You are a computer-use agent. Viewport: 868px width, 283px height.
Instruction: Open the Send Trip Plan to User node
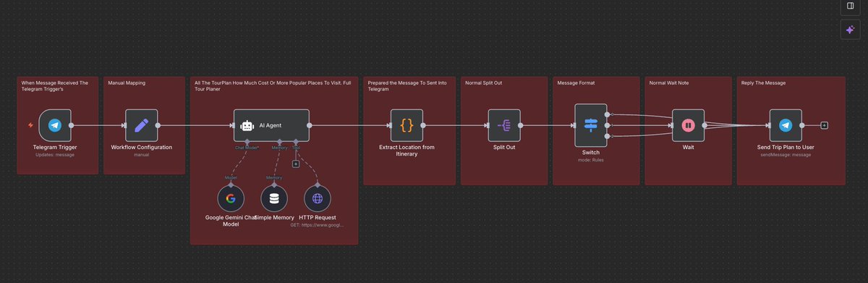[785, 125]
